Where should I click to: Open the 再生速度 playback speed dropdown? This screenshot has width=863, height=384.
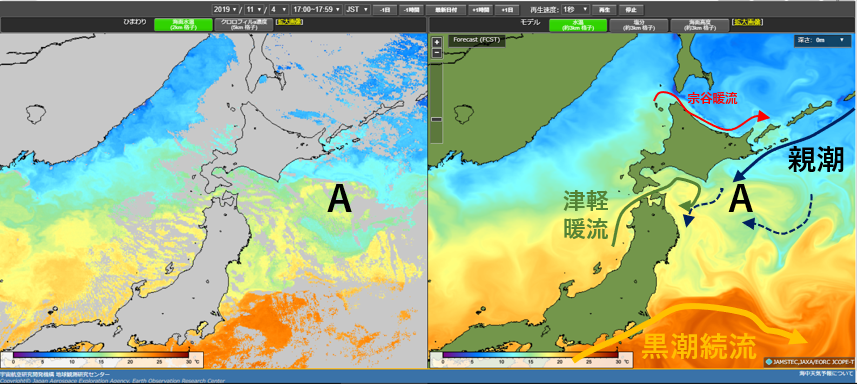point(575,9)
